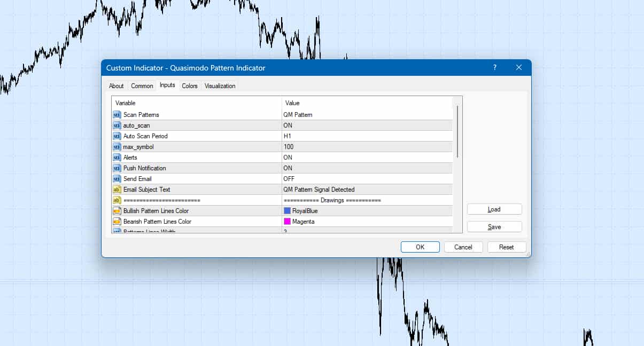
Task: Click the Bullish Pattern Lines Color icon
Action: click(117, 211)
